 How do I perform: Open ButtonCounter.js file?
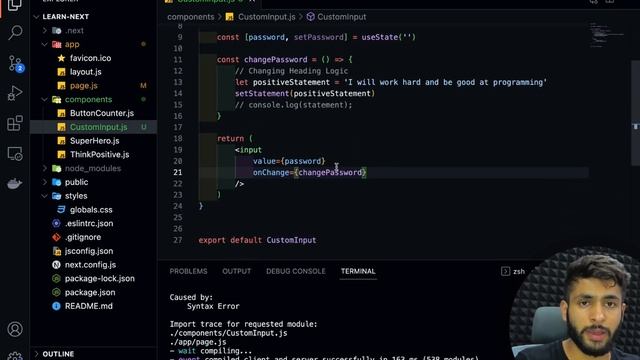tap(102, 113)
